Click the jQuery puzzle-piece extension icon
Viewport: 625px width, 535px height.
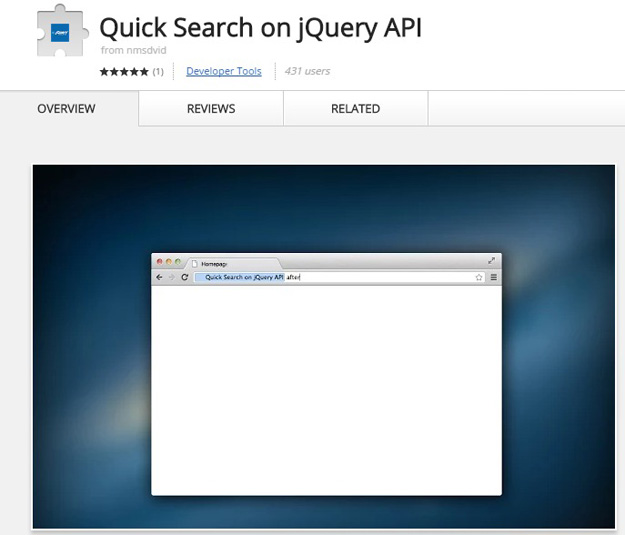pyautogui.click(x=62, y=31)
